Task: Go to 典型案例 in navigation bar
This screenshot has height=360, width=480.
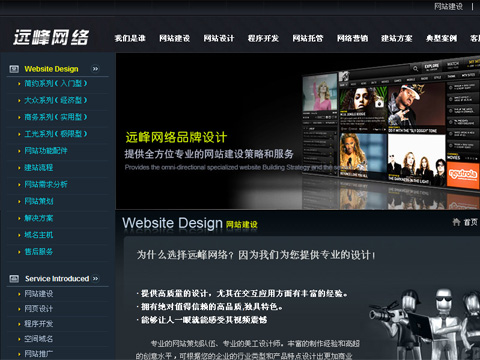Action: (441, 38)
